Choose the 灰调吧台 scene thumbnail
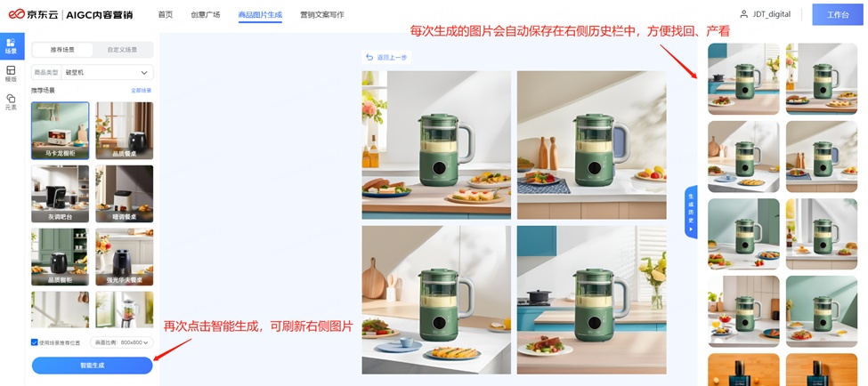This screenshot has width=868, height=386. pyautogui.click(x=60, y=194)
